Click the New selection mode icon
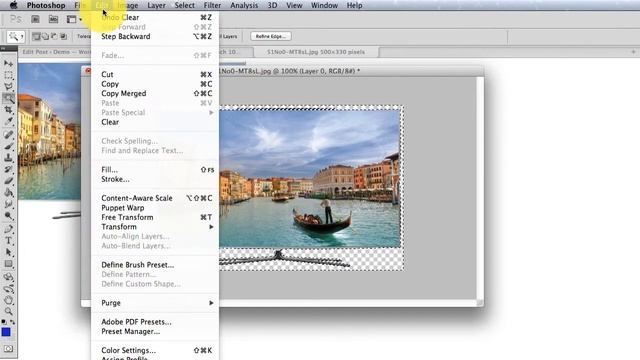 point(36,36)
